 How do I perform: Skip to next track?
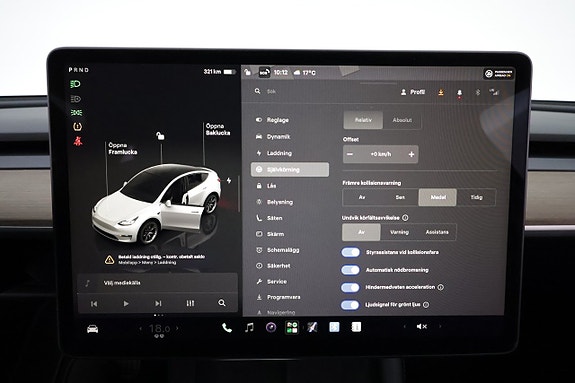(x=158, y=303)
